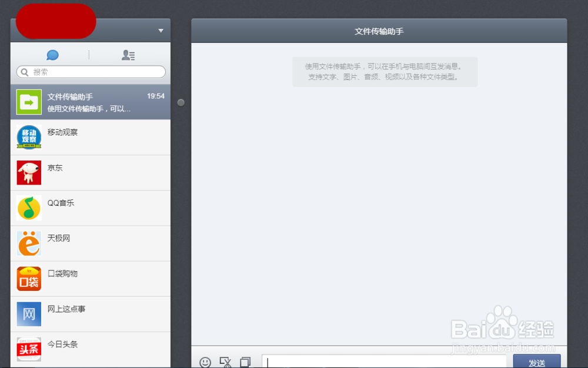Switch to the chats view bubble icon
The height and width of the screenshot is (368, 588).
coord(52,54)
